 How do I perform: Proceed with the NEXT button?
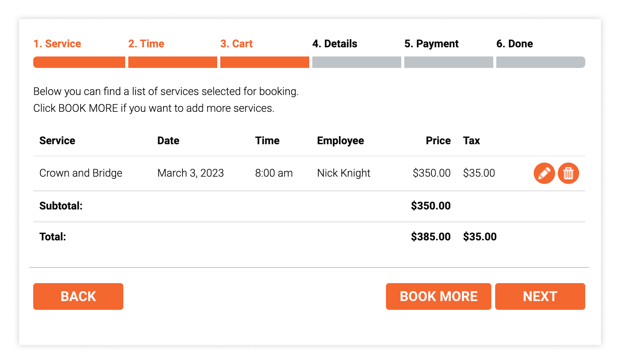pyautogui.click(x=540, y=296)
